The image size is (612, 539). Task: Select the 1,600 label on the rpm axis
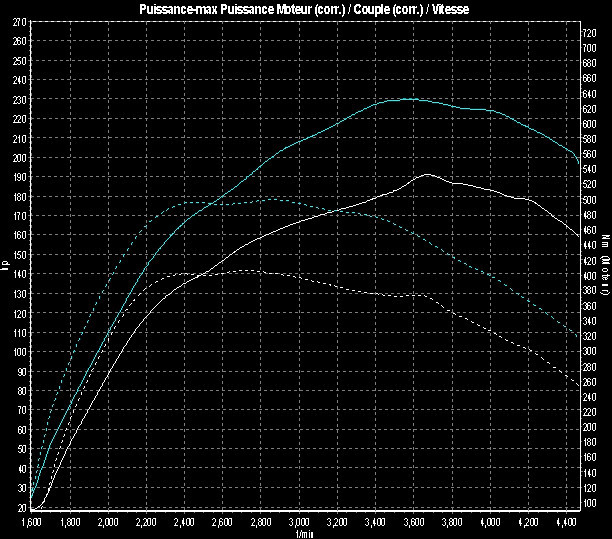point(31,522)
